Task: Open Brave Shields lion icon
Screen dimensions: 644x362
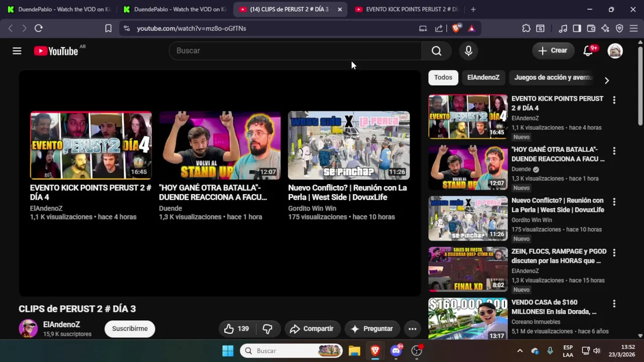Action: point(456,29)
